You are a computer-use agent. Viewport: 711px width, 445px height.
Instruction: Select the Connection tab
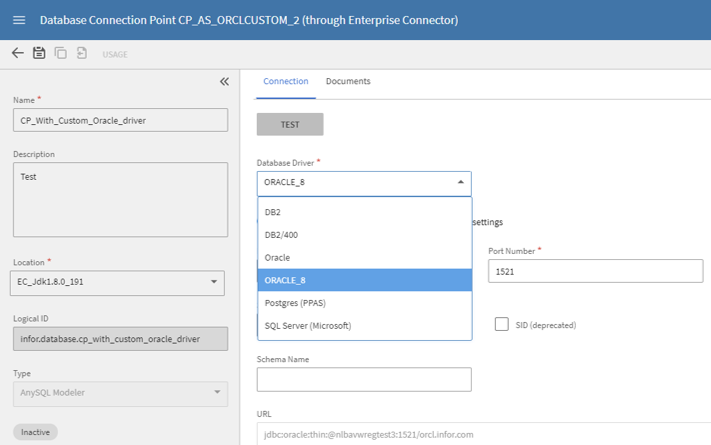[x=286, y=81]
